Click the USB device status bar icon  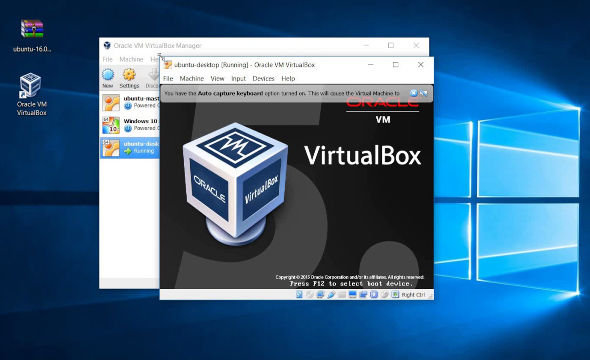coord(331,295)
